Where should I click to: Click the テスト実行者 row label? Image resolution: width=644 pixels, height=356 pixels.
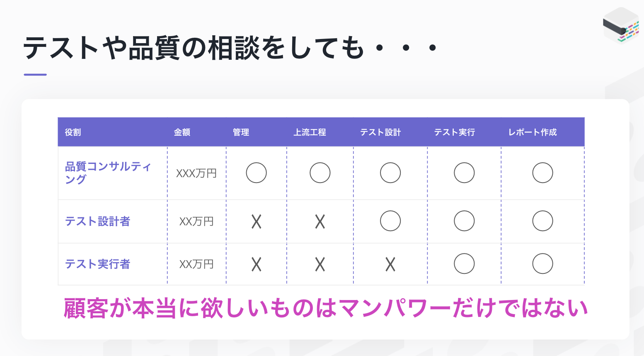click(97, 264)
